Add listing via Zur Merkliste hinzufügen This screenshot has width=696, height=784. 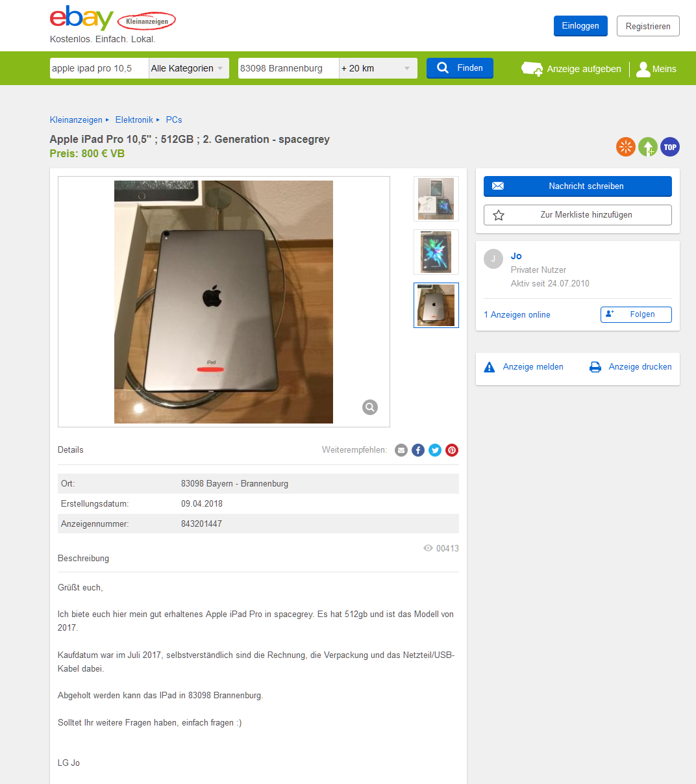578,215
